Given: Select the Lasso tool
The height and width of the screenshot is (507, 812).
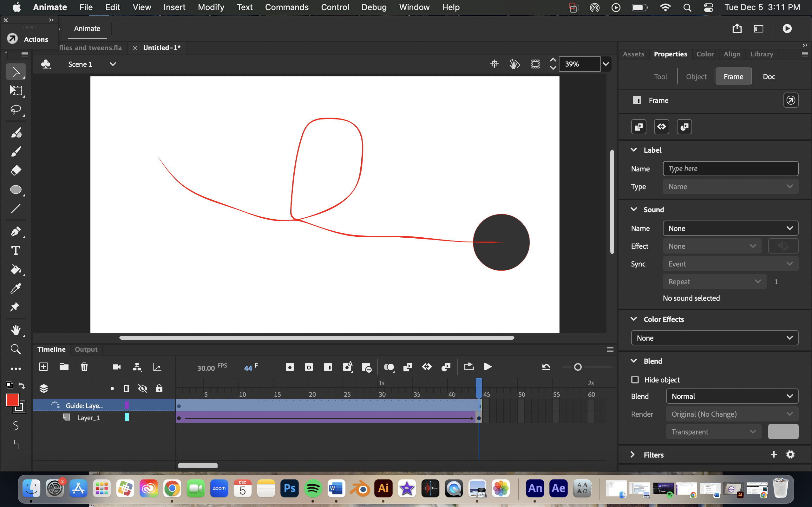Looking at the screenshot, I should point(16,110).
